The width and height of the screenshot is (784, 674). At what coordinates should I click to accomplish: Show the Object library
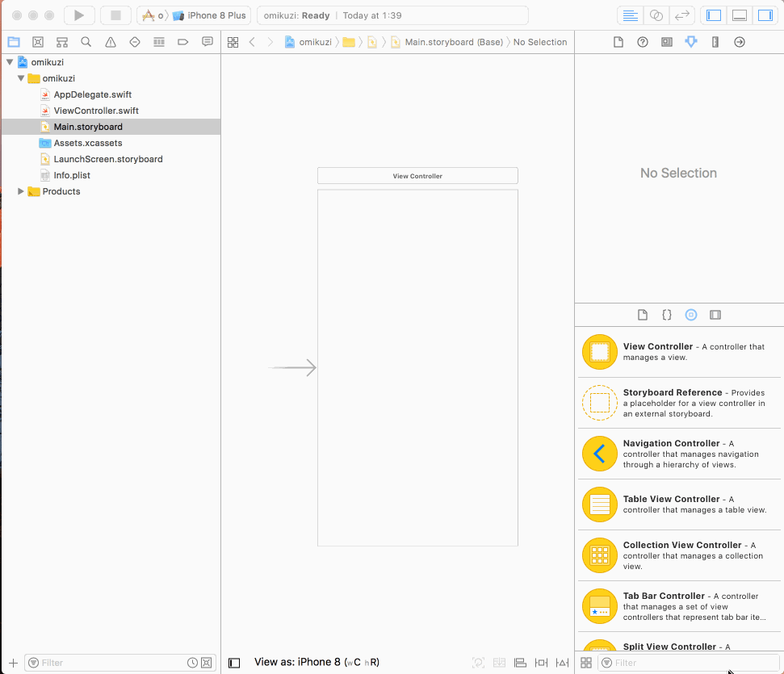691,315
